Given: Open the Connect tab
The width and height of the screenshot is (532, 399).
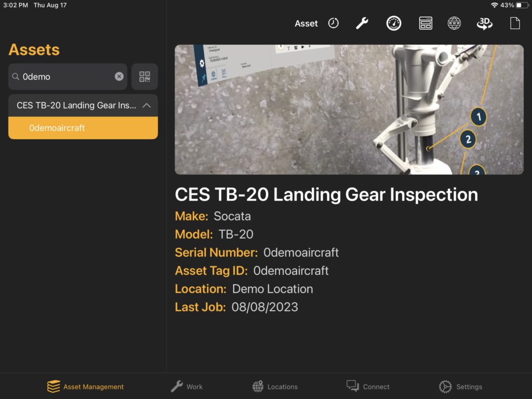Looking at the screenshot, I should pyautogui.click(x=368, y=387).
